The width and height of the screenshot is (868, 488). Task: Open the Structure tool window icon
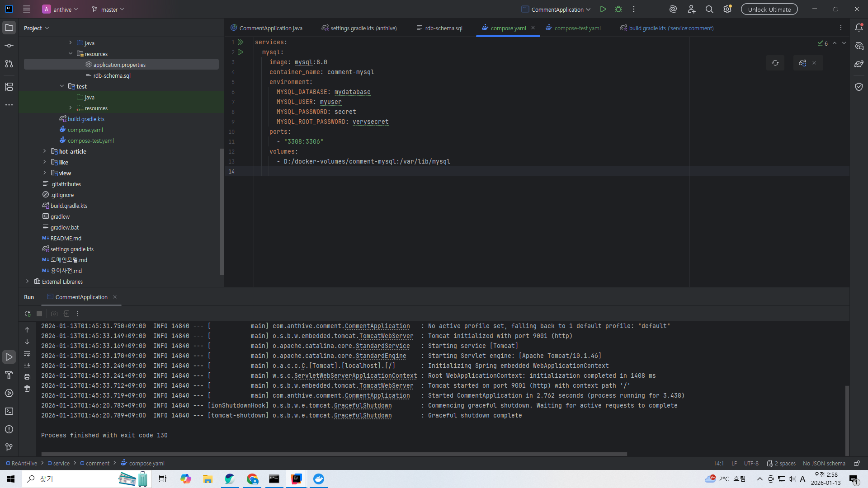(x=9, y=86)
